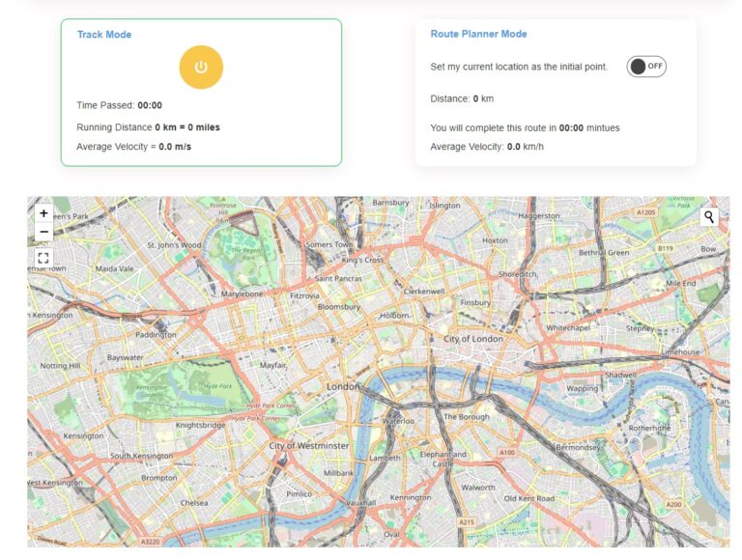Image resolution: width=742 pixels, height=560 pixels.
Task: Start tracking with the yellow power button
Action: [201, 68]
